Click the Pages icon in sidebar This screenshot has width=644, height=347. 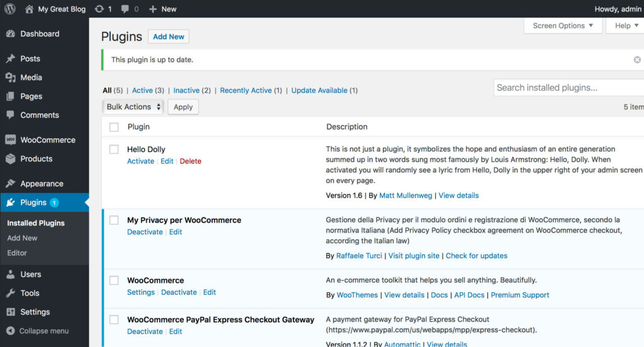(11, 96)
